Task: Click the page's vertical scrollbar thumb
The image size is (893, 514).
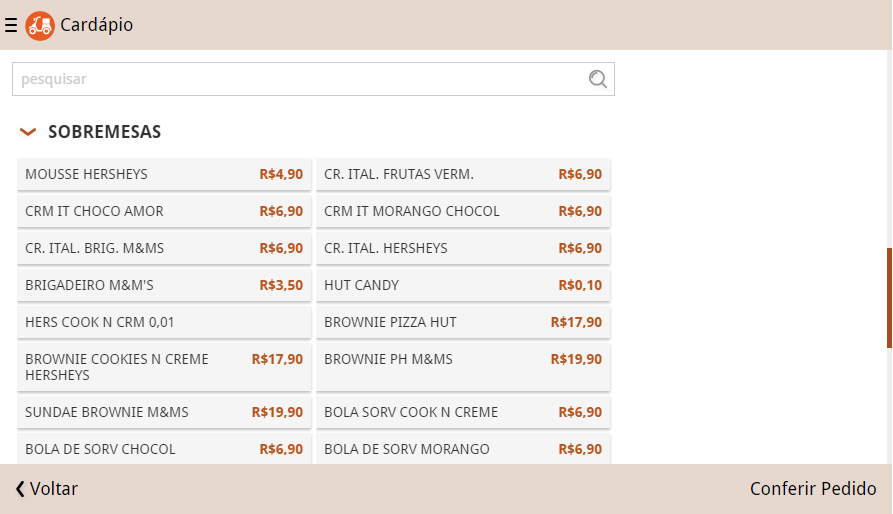Action: 889,298
